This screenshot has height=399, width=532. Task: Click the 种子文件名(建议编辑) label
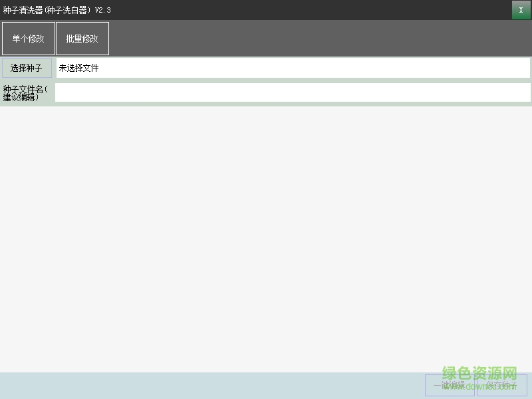pos(28,92)
